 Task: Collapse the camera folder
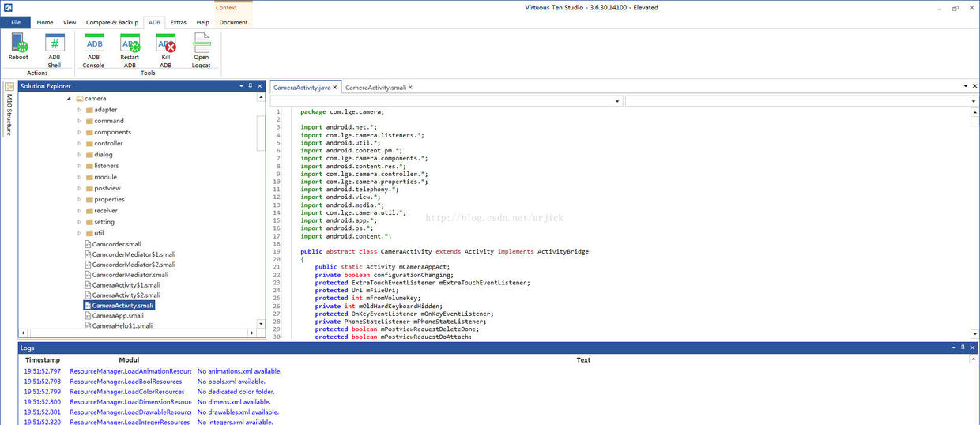point(68,99)
